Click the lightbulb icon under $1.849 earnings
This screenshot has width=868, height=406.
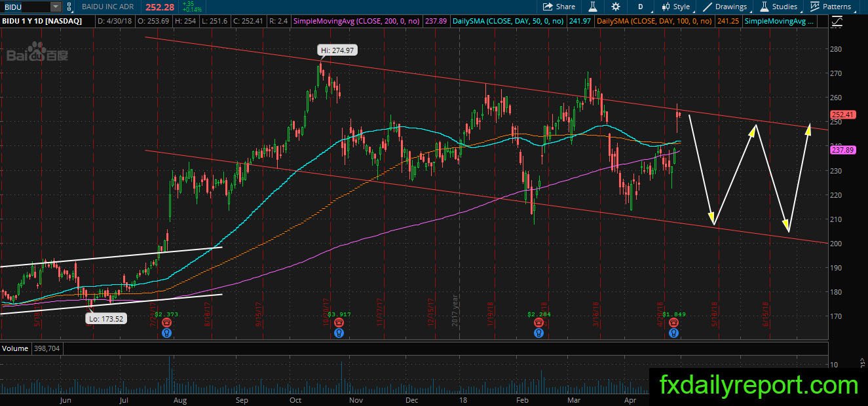(673, 333)
